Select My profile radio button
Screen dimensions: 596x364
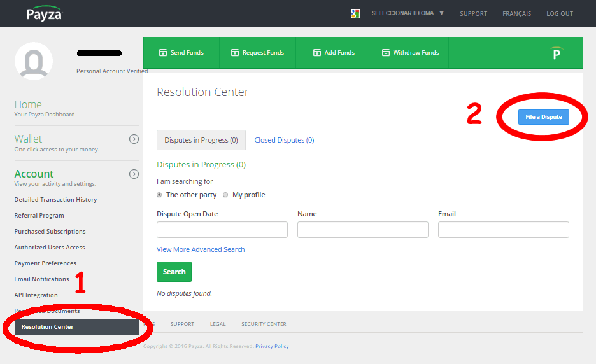[225, 195]
